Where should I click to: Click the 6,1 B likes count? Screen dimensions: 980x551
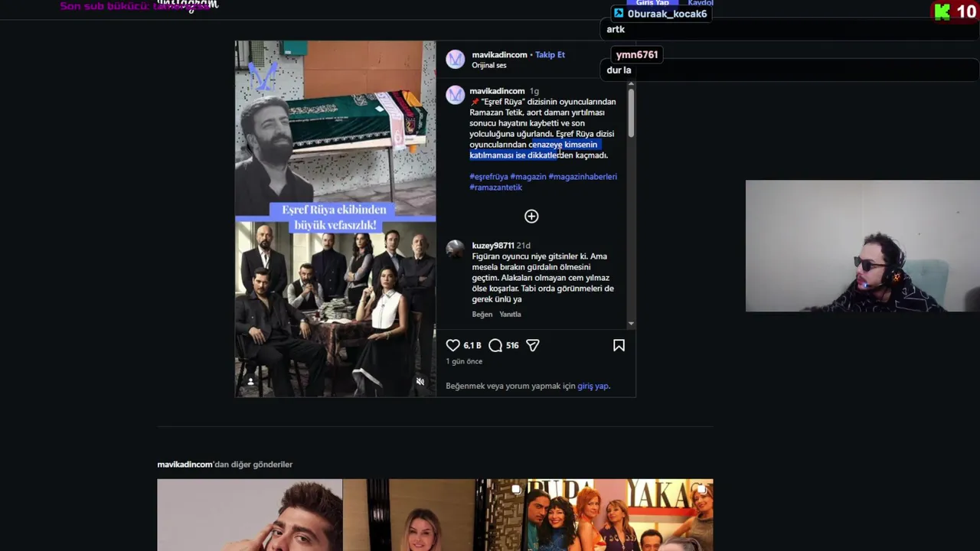472,345
